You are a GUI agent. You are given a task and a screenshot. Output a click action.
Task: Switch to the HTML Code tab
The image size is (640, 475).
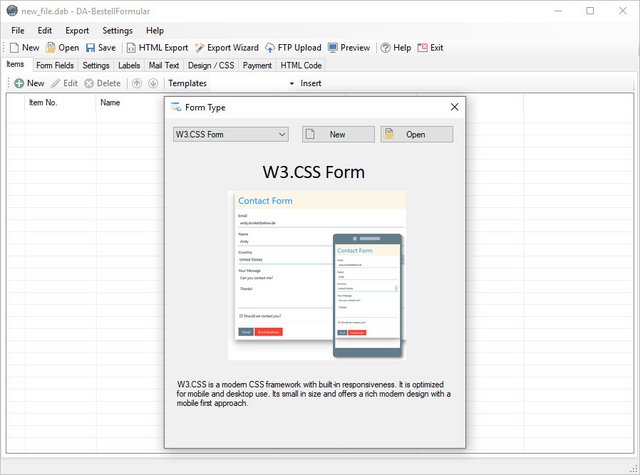pos(301,65)
